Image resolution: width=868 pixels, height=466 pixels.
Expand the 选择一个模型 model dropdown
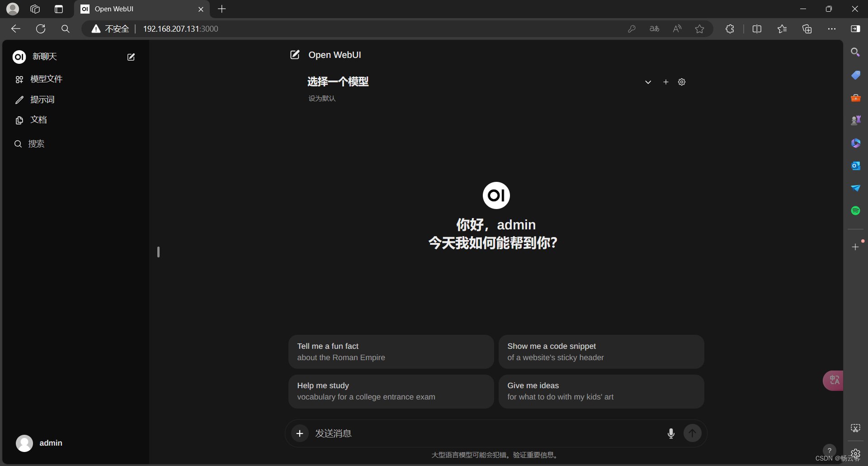tap(648, 82)
